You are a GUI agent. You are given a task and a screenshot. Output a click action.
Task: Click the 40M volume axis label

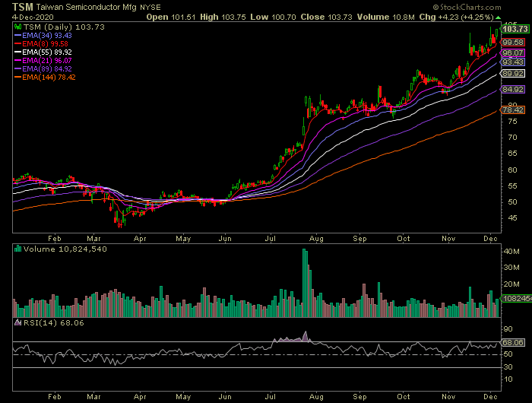(511, 252)
